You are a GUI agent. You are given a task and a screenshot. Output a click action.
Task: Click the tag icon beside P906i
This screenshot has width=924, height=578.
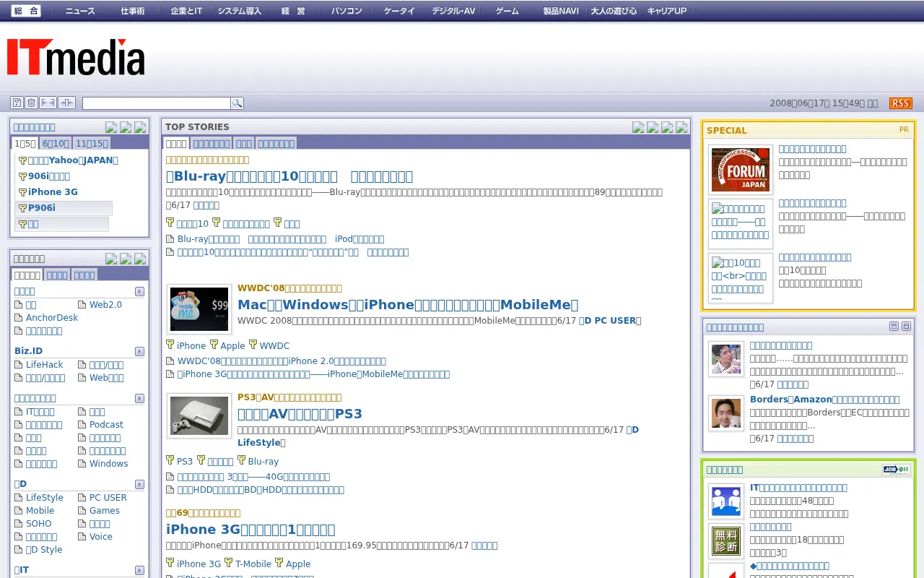[x=22, y=208]
